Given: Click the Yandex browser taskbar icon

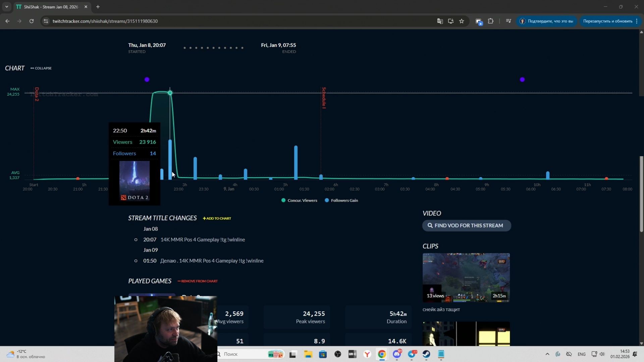Looking at the screenshot, I should 367,354.
